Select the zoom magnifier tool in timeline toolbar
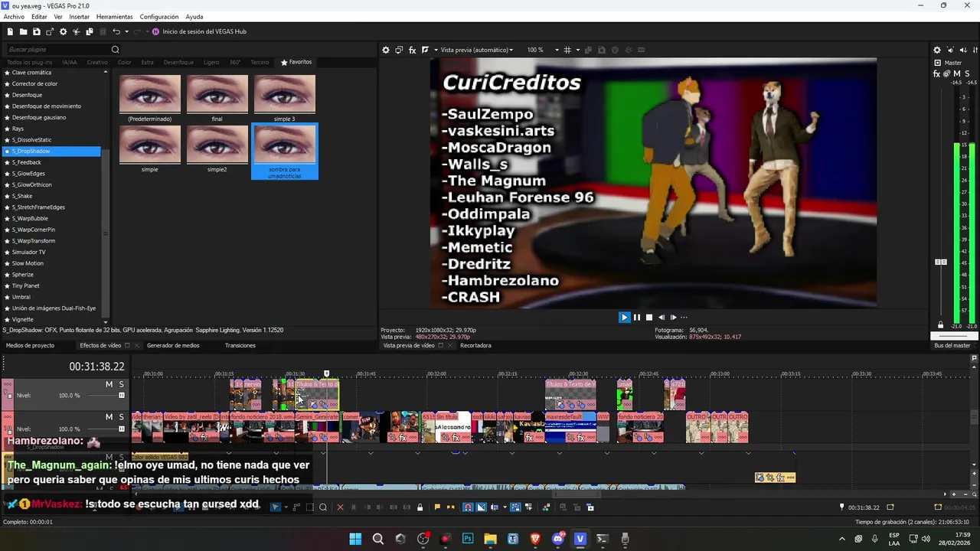The image size is (980, 551). point(323,507)
